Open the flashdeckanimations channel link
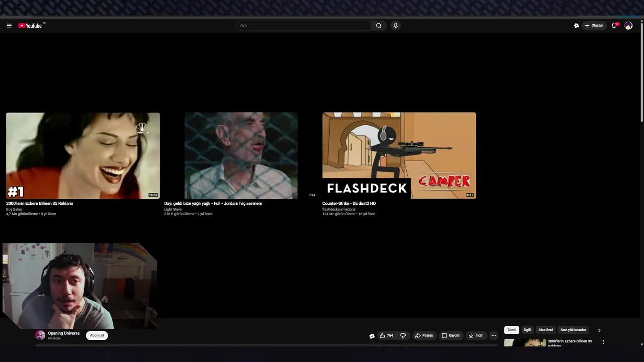This screenshot has width=644, height=362. (x=339, y=209)
